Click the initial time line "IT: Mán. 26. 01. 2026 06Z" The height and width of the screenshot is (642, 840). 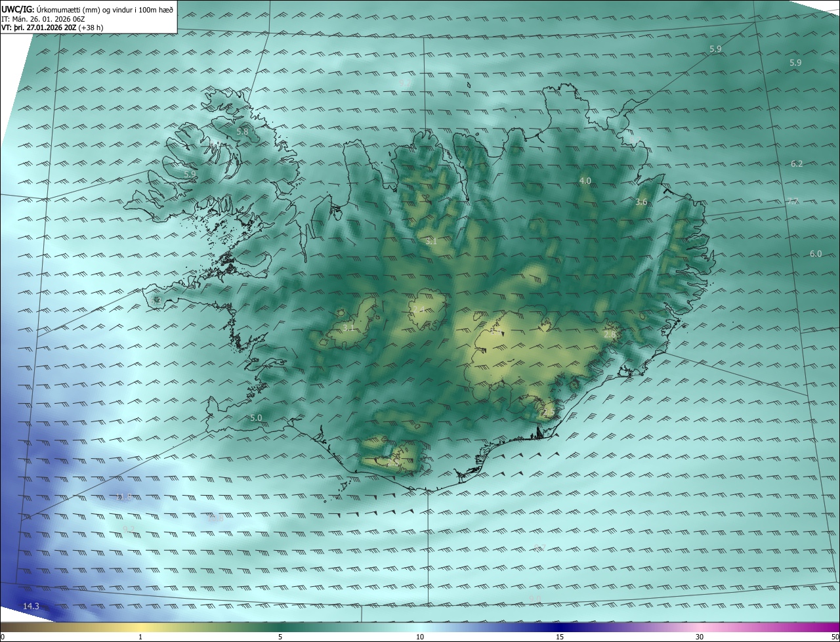pyautogui.click(x=44, y=19)
